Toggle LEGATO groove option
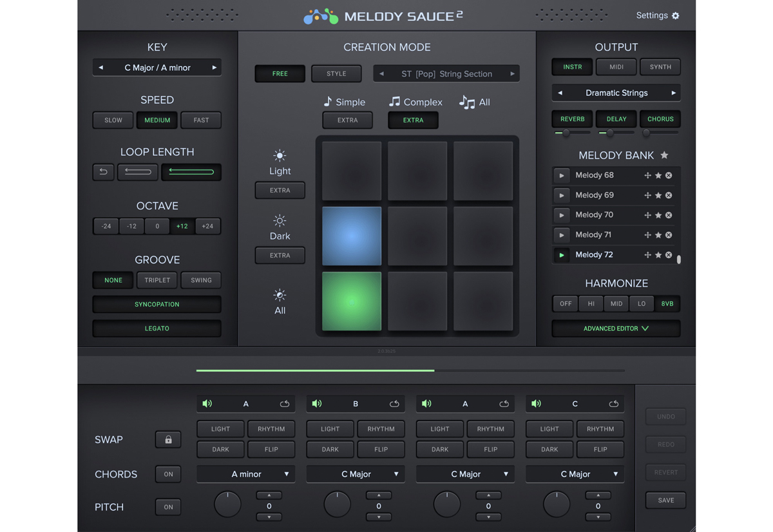Screen dimensions: 773x532 157,328
